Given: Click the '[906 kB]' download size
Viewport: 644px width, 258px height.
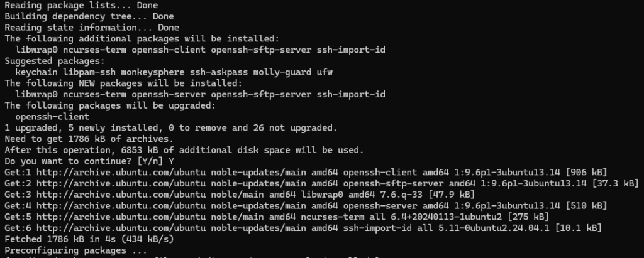Looking at the screenshot, I should pos(587,172).
